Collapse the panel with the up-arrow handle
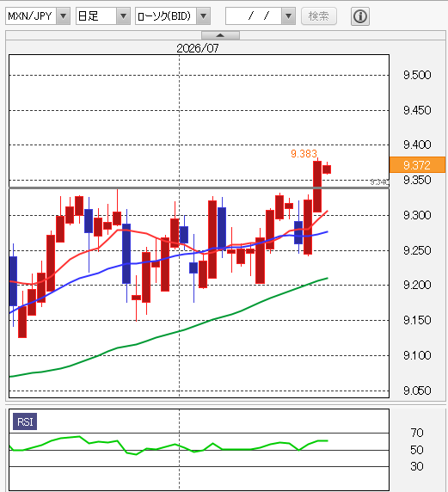This screenshot has width=448, height=492. click(220, 35)
